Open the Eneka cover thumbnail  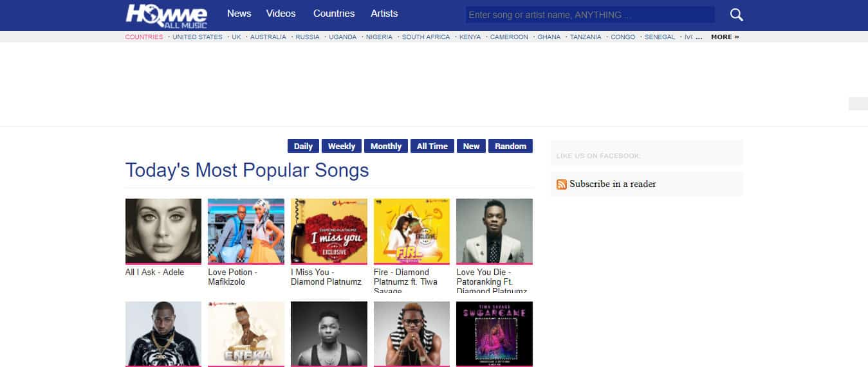tap(246, 334)
